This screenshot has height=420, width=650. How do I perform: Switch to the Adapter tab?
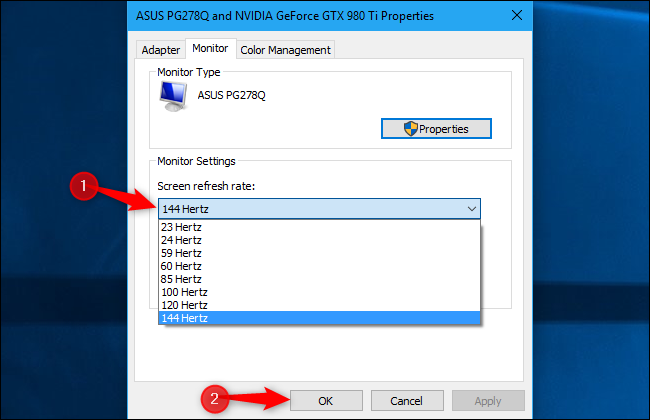click(161, 50)
